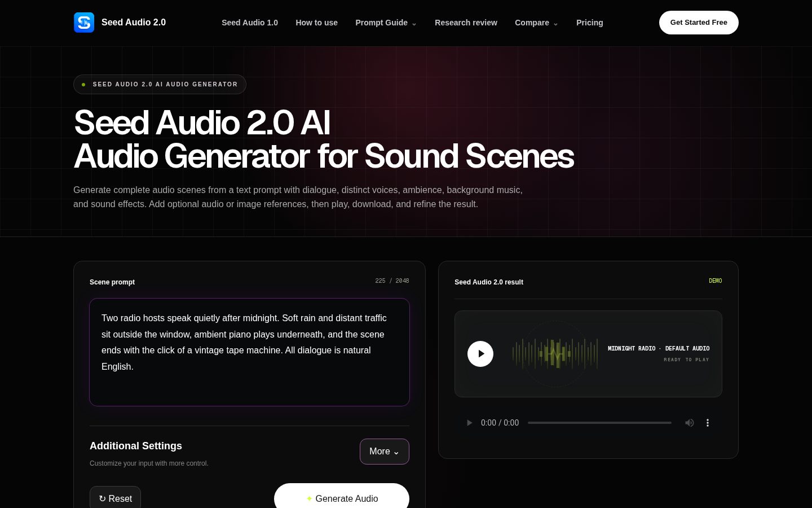Click the Seed Audio 2.0 result title
The height and width of the screenshot is (508, 812).
pos(489,282)
